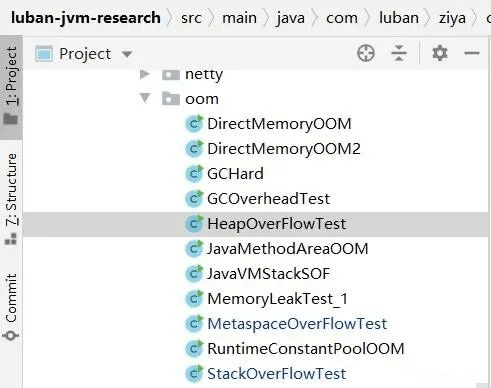Click the class icon next to GCHard

pyautogui.click(x=194, y=174)
